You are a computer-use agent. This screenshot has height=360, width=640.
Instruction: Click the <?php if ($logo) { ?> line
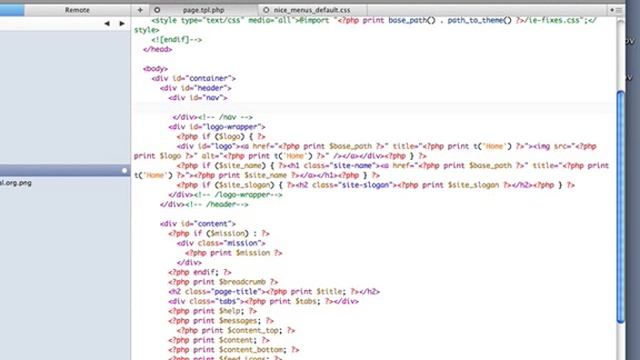(221, 137)
